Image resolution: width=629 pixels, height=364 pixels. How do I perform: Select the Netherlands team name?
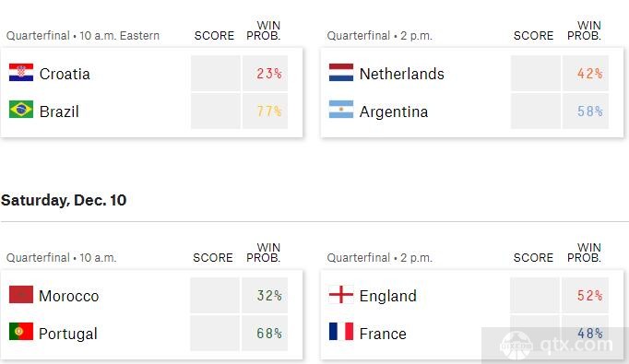[x=401, y=74]
